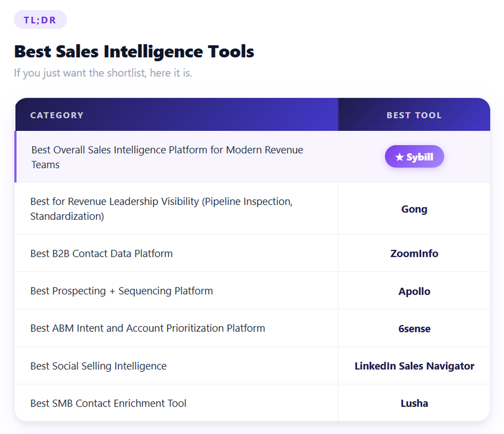Click the Gong tool cell

coord(414,209)
